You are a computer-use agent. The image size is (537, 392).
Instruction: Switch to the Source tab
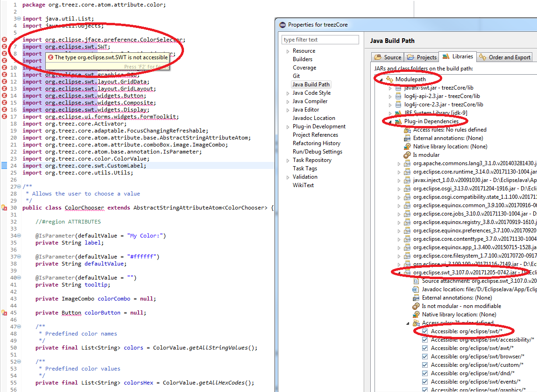click(x=388, y=57)
